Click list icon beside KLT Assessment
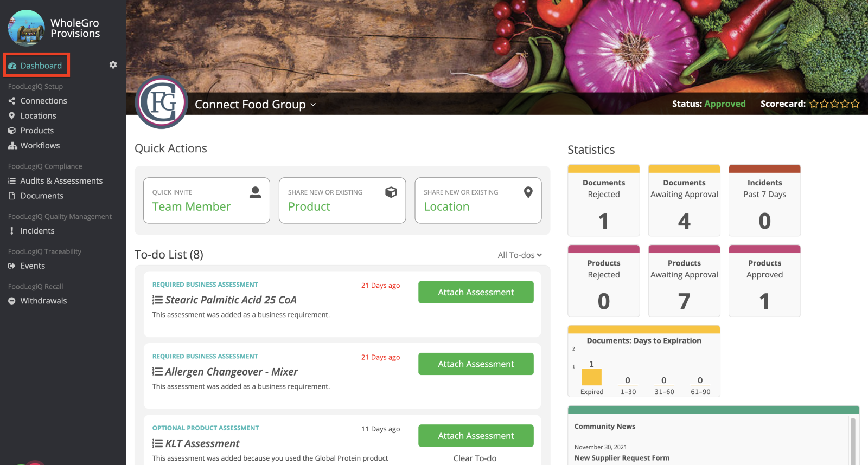This screenshot has width=868, height=465. pyautogui.click(x=157, y=443)
